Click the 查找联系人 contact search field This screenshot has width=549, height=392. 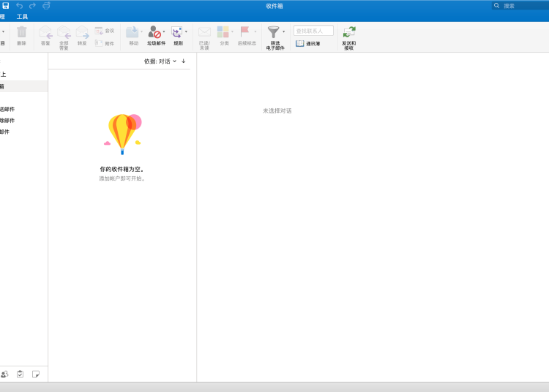(x=313, y=31)
